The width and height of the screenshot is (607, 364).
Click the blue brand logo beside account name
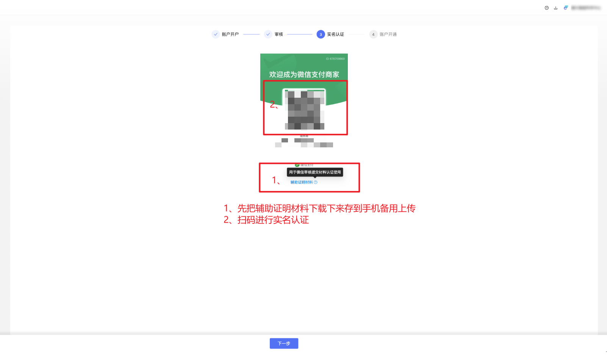click(x=566, y=8)
